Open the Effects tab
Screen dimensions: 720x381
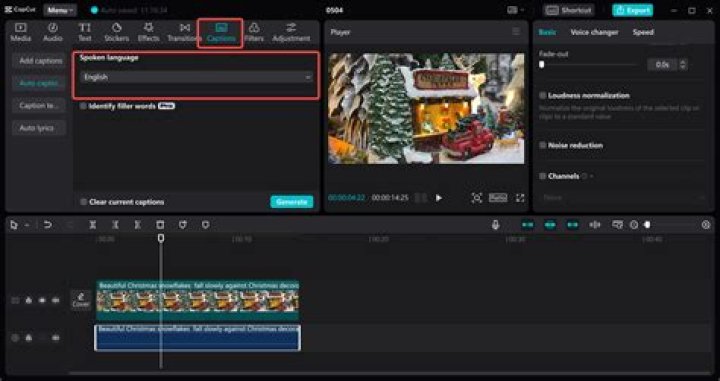(148, 33)
